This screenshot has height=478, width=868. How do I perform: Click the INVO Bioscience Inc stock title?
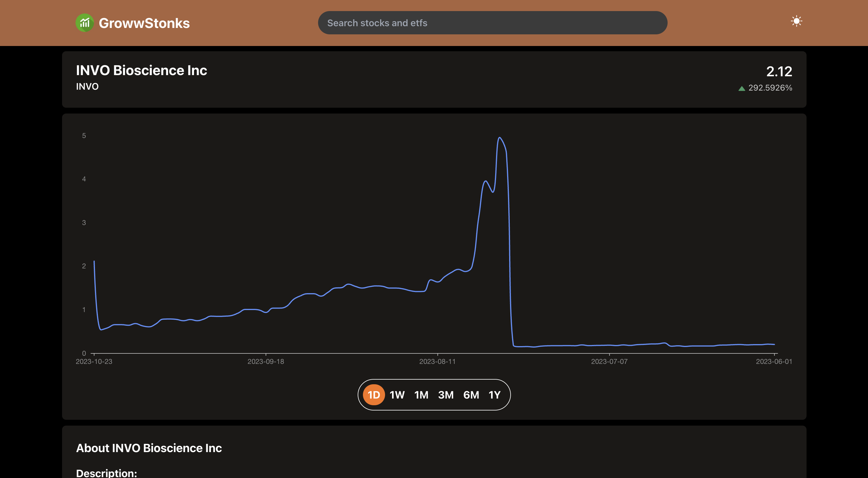tap(141, 70)
